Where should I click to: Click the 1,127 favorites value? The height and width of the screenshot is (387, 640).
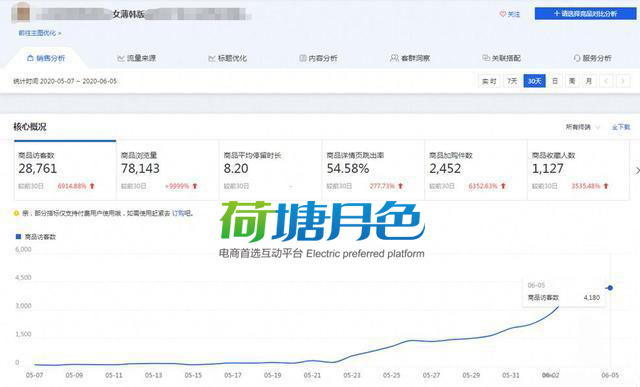[548, 168]
